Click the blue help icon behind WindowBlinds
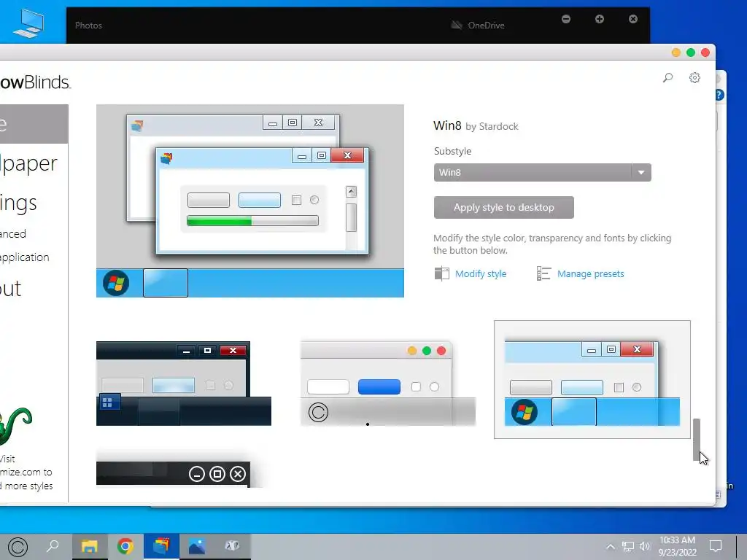Image resolution: width=747 pixels, height=560 pixels. pos(720,95)
